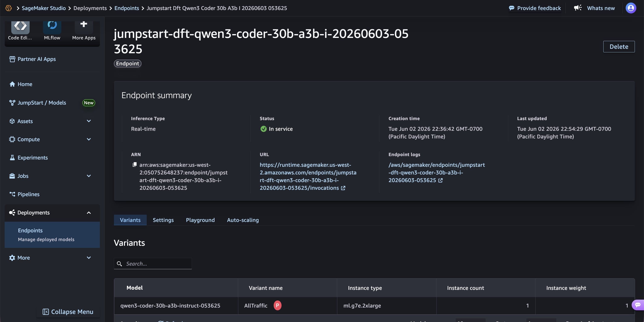644x322 pixels.
Task: Open the user profile avatar
Action: (x=631, y=8)
